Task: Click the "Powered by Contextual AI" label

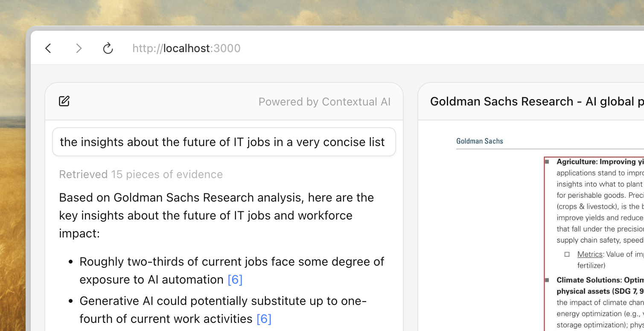Action: pos(324,102)
